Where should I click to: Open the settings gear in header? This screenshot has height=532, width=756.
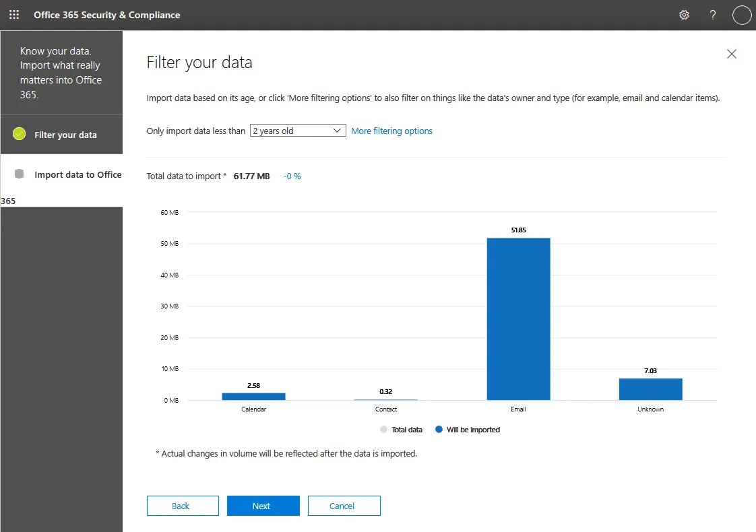coord(684,15)
